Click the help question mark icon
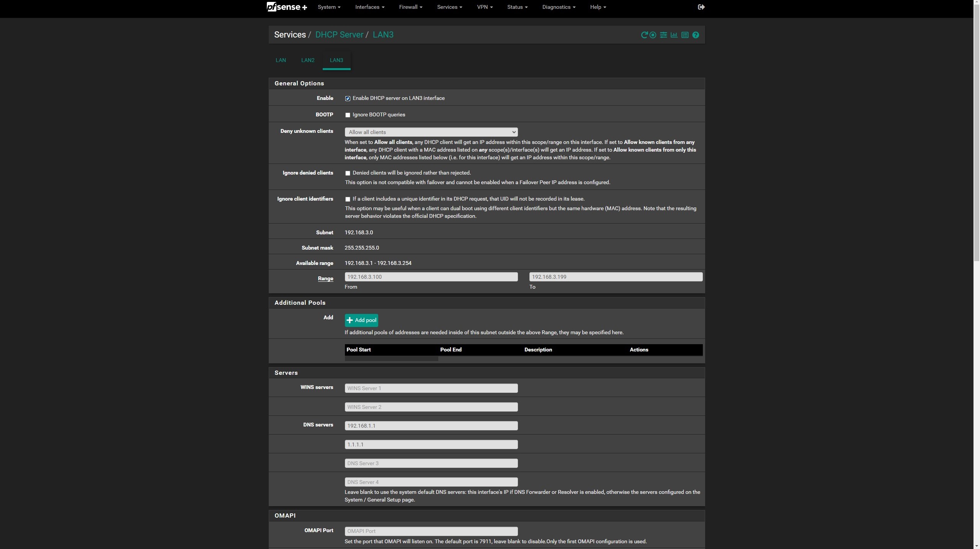Image resolution: width=980 pixels, height=549 pixels. (x=696, y=35)
